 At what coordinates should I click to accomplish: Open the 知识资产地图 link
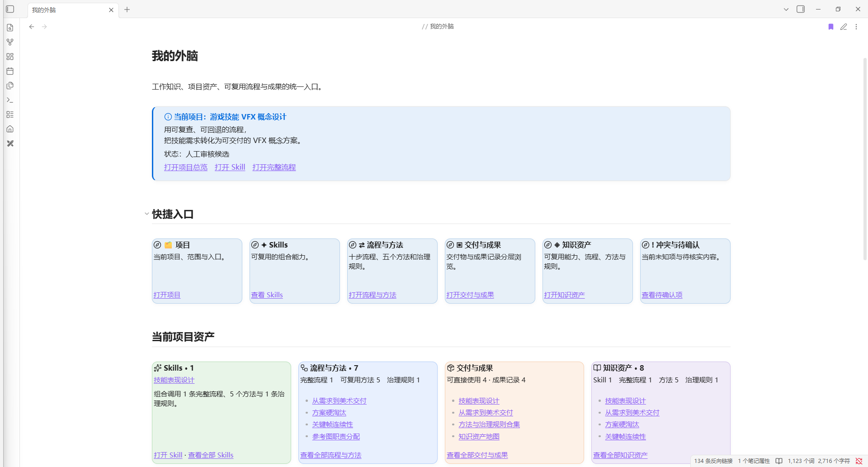click(479, 437)
